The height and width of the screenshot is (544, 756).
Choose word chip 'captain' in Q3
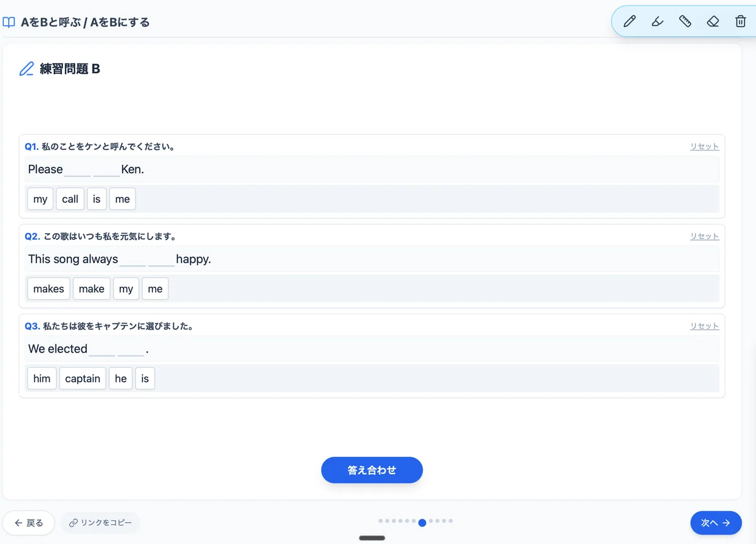pos(83,378)
